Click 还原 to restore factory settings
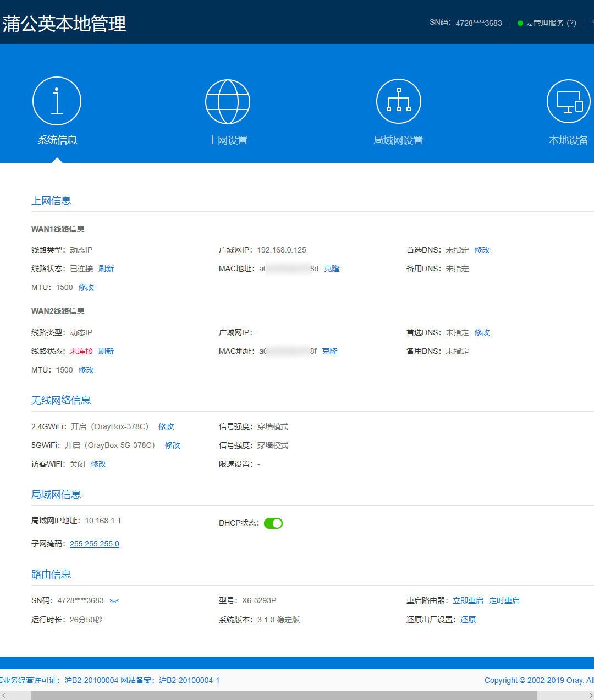This screenshot has width=594, height=700. pyautogui.click(x=468, y=619)
